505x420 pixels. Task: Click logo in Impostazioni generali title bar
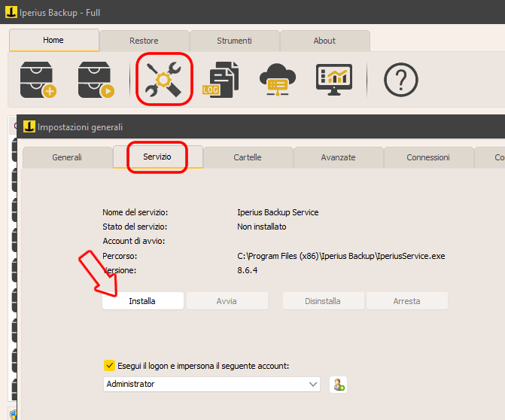29,126
